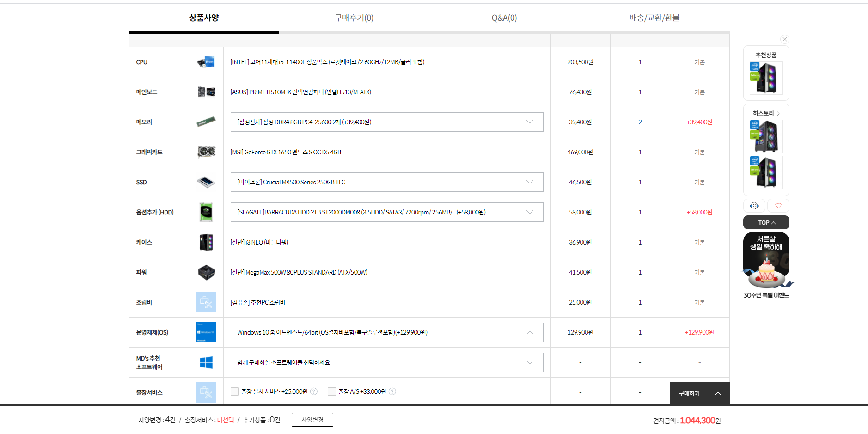Screen dimensions: 868x434
Task: Click the MegaMax power supply image
Action: [206, 272]
